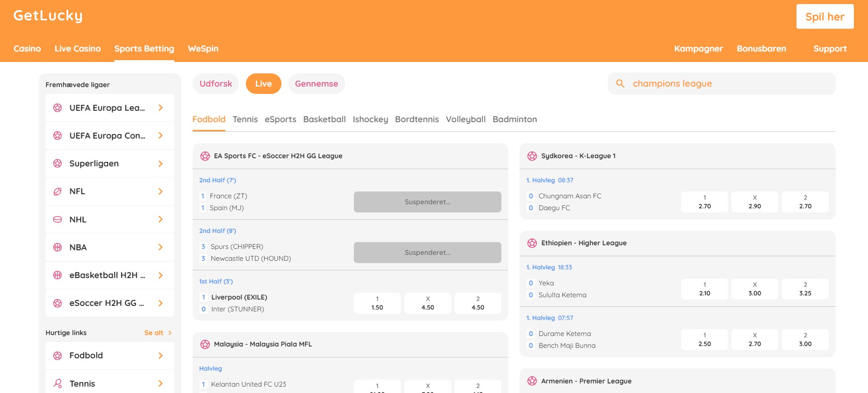Expand UEFA Europa League with its chevron
The width and height of the screenshot is (868, 393).
coord(160,108)
